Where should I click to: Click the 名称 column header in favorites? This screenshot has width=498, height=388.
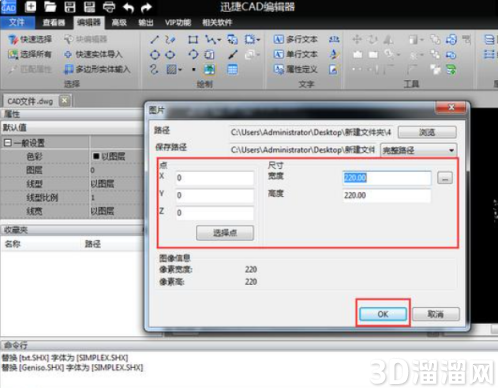13,244
